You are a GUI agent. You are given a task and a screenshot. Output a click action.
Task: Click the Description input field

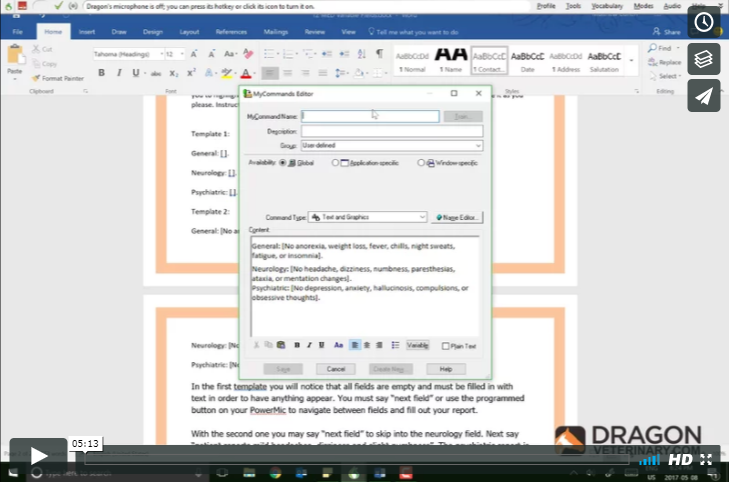pos(392,131)
